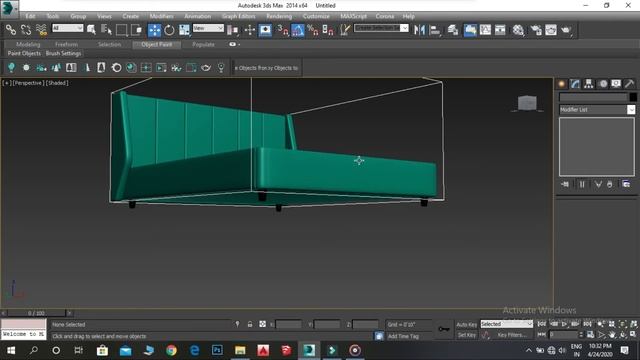Click Edit Named Selection Sets icon
640x360 pixels.
click(x=345, y=30)
